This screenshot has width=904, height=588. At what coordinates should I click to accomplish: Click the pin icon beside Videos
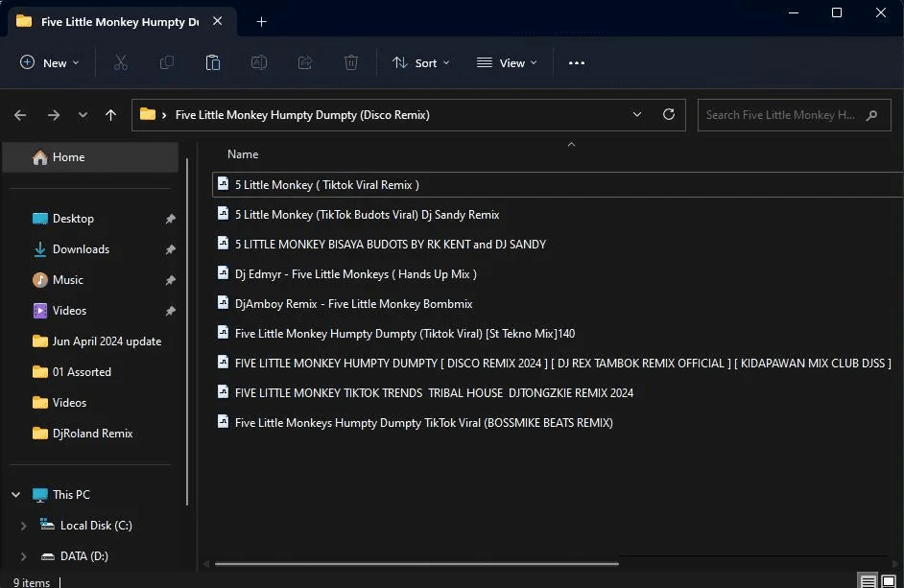[x=170, y=311]
